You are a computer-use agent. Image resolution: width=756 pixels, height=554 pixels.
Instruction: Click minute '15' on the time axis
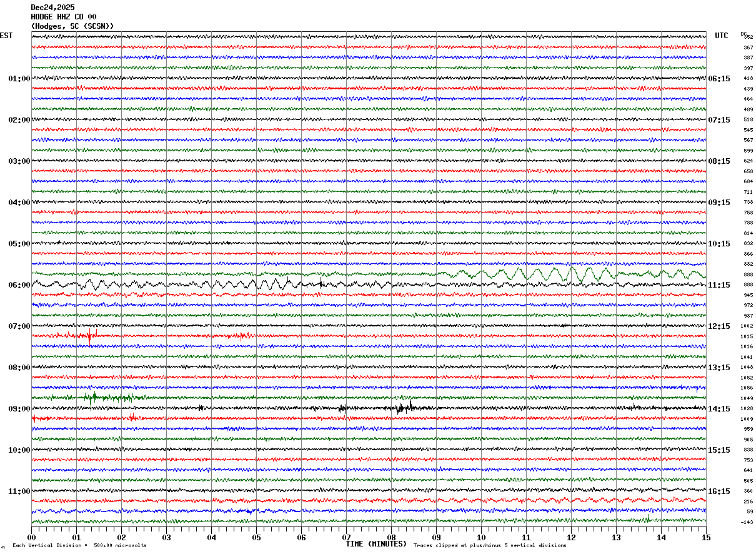point(706,537)
